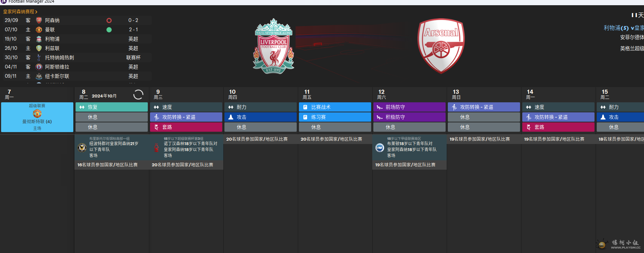Click the large Arsenal crest in the match preview
Screen dimensions: 644x253
(441, 46)
